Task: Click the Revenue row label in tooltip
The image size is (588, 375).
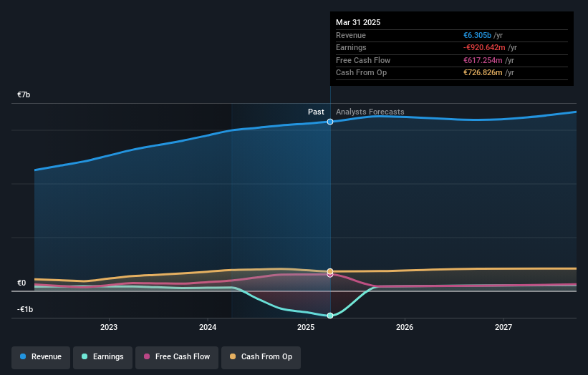Action: tap(351, 35)
